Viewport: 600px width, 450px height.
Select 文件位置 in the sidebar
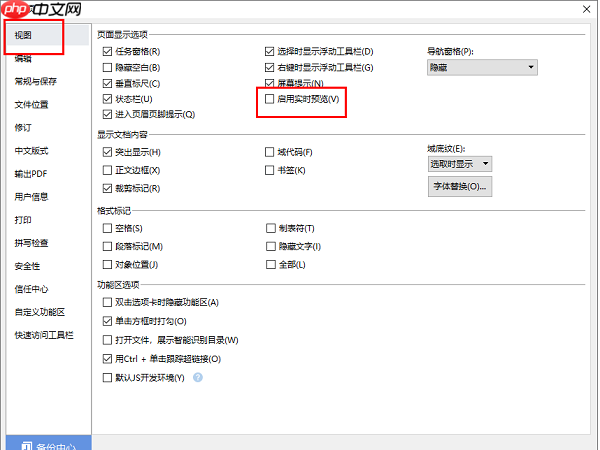[31, 104]
